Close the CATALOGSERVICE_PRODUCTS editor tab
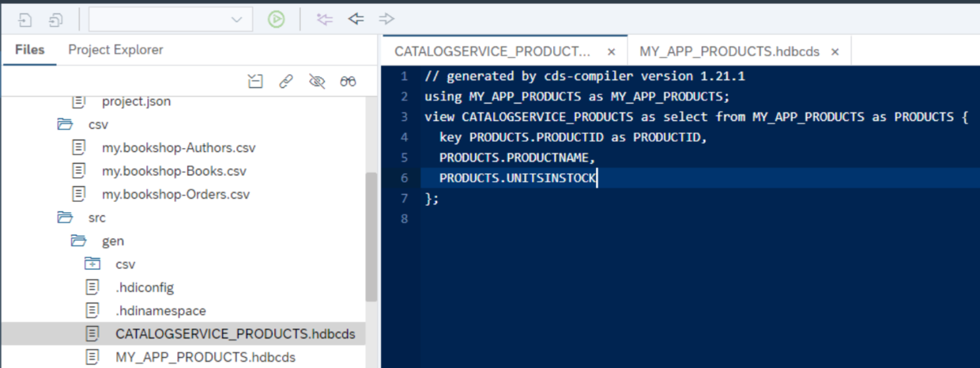Screen dimensions: 980x368 tap(611, 51)
